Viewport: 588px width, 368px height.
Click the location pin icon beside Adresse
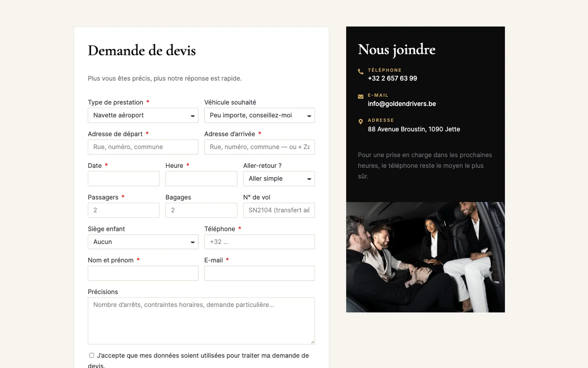360,122
